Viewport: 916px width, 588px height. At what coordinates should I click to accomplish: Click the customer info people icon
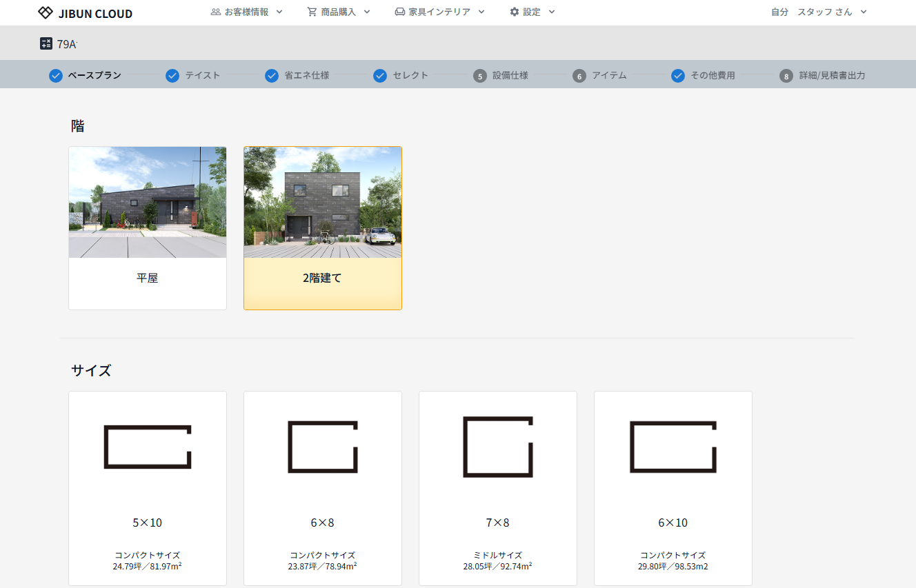point(216,12)
